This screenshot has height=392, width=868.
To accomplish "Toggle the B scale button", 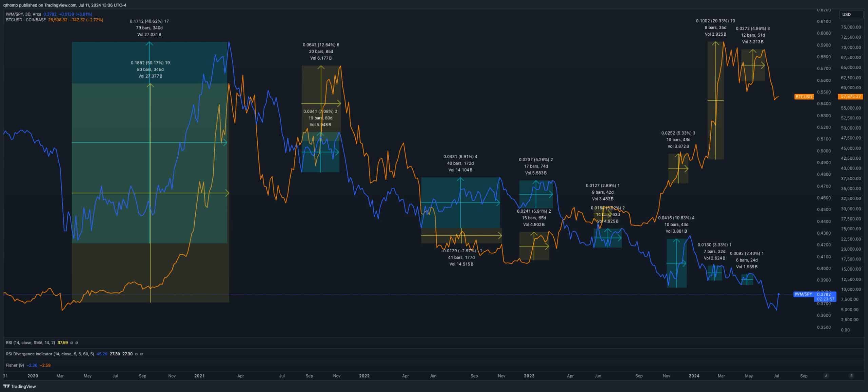I will pyautogui.click(x=851, y=376).
